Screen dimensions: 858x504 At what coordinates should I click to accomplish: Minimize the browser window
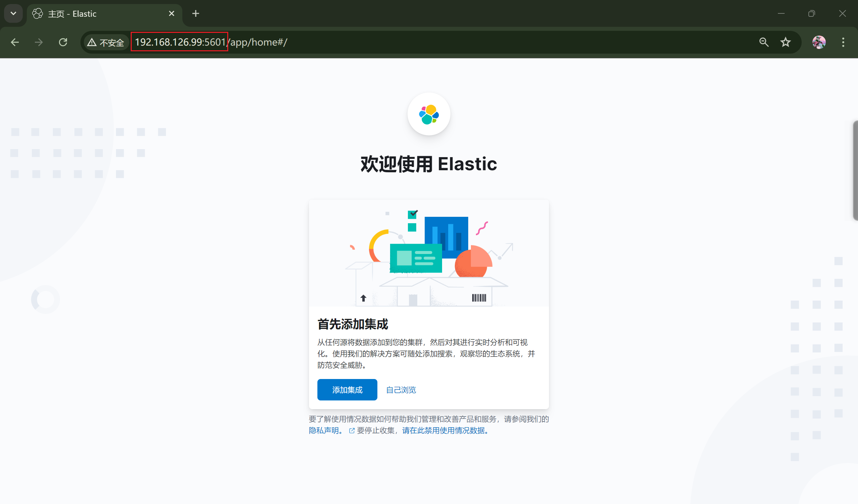[781, 14]
